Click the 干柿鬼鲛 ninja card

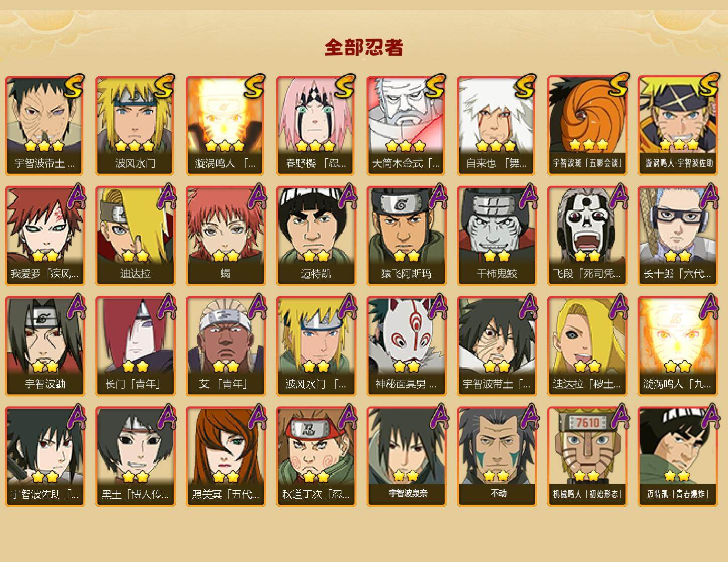[497, 236]
